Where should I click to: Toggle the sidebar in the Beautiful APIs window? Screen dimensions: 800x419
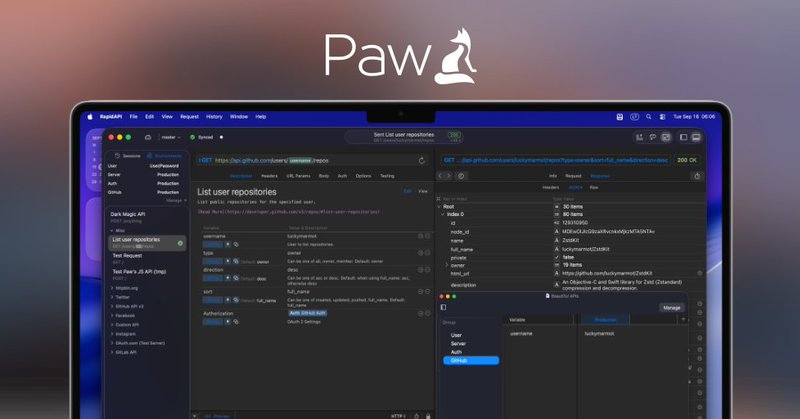click(x=443, y=307)
